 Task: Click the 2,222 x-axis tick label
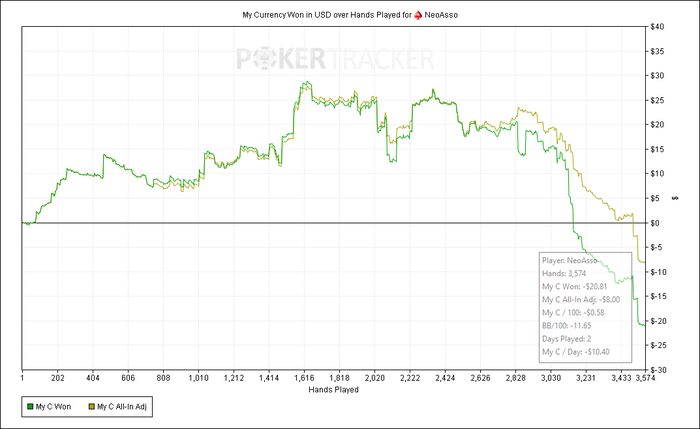click(x=410, y=378)
